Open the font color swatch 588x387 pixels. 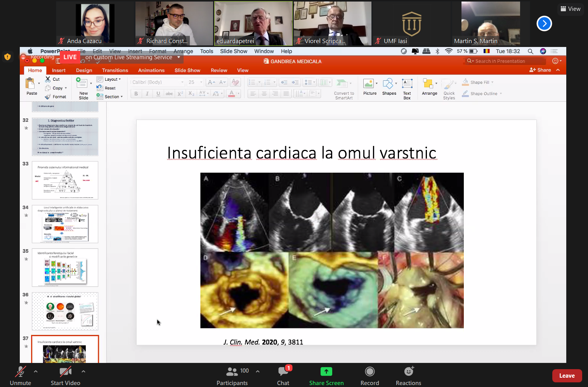pos(231,94)
